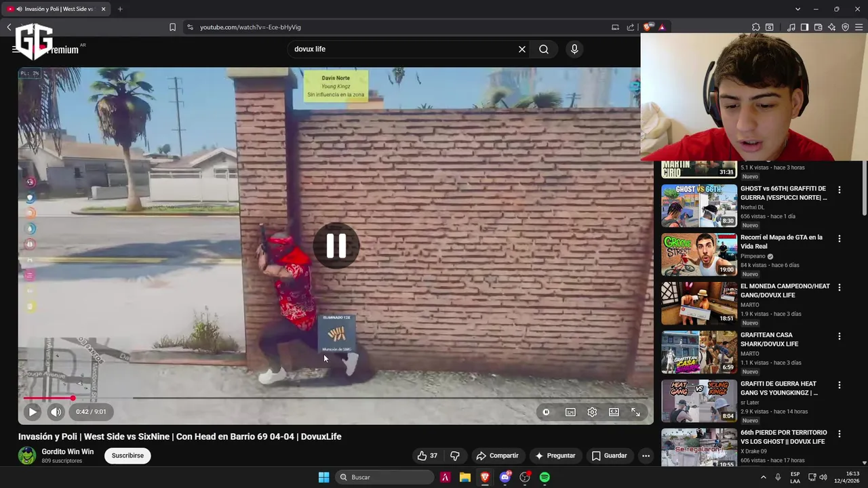868x488 pixels.
Task: Click taskbar Buscar search box
Action: click(384, 477)
